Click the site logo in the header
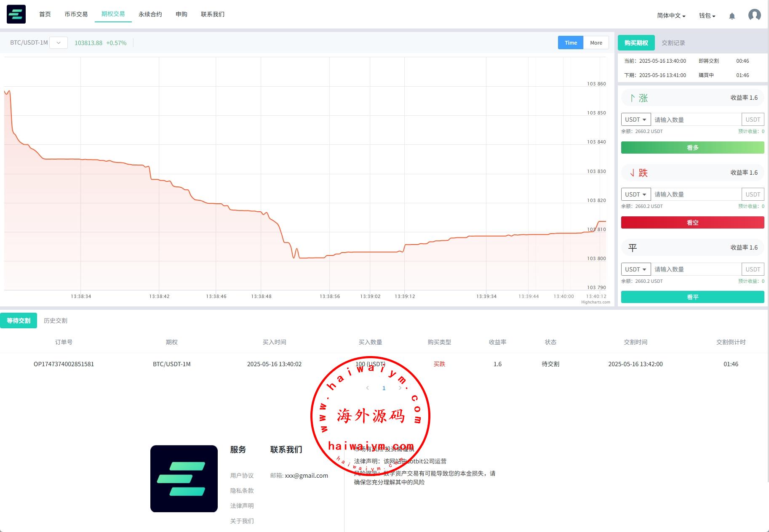The height and width of the screenshot is (532, 769). pos(16,14)
